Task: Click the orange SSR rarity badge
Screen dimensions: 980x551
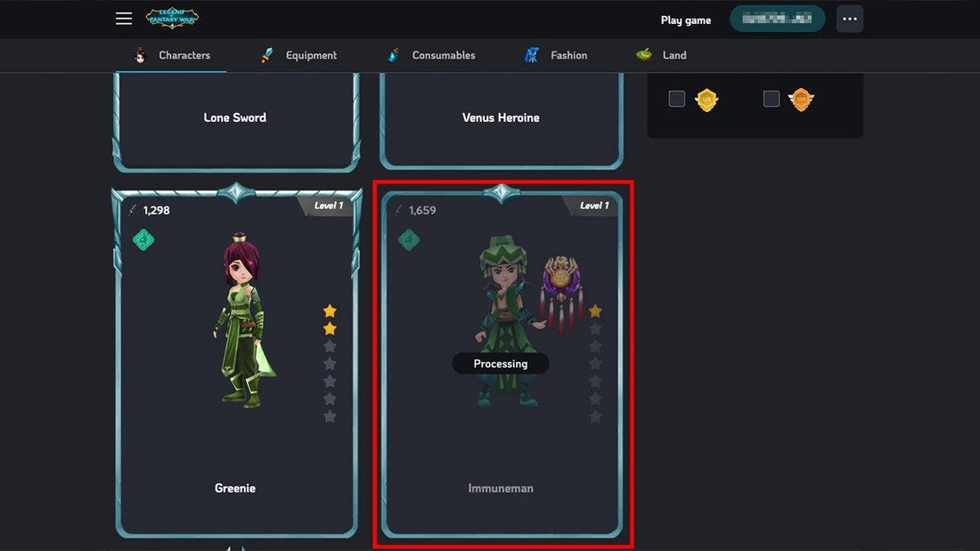Action: coord(801,100)
